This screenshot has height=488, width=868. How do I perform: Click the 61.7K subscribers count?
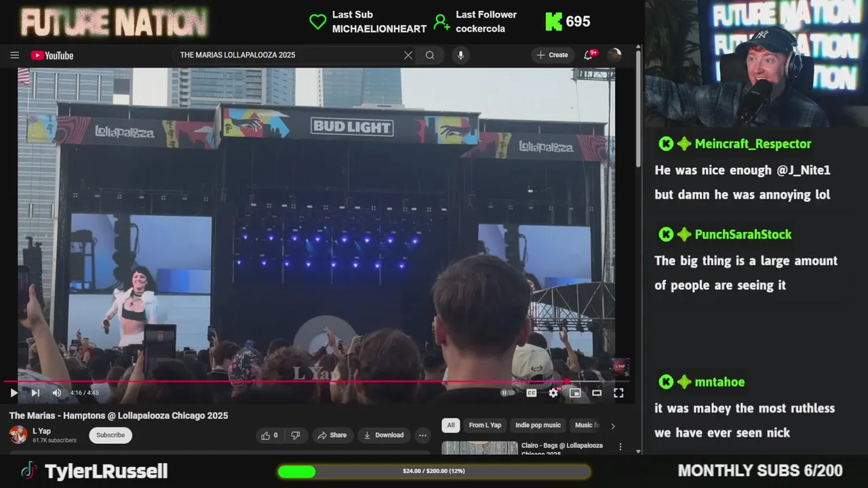pyautogui.click(x=54, y=441)
